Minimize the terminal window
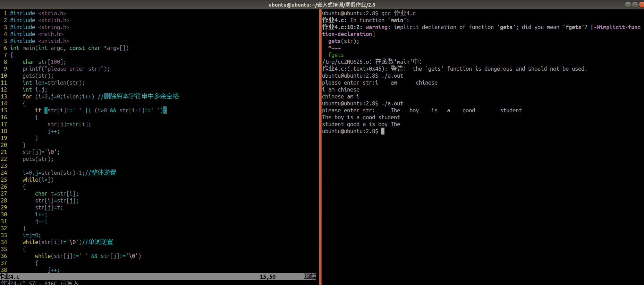644x285 pixels. 628,5
